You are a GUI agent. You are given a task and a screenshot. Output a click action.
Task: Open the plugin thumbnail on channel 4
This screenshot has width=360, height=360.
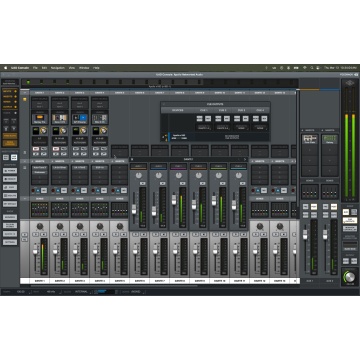[x=100, y=118]
